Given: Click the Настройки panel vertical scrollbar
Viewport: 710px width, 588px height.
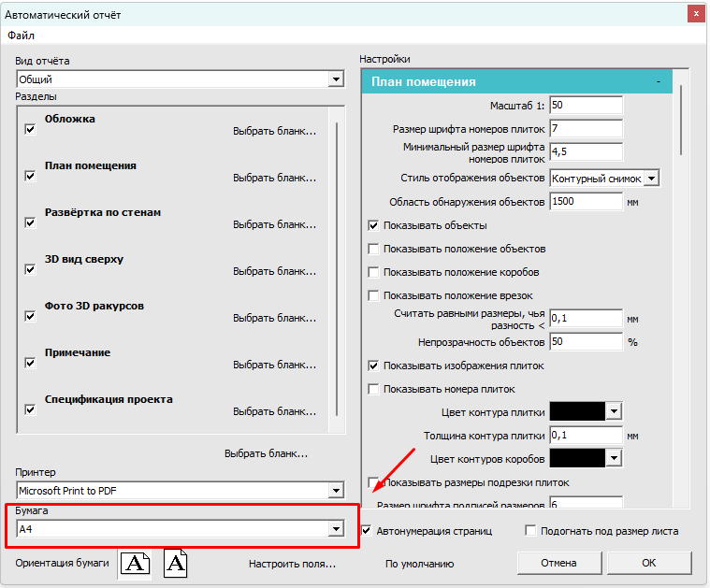Looking at the screenshot, I should point(681,120).
